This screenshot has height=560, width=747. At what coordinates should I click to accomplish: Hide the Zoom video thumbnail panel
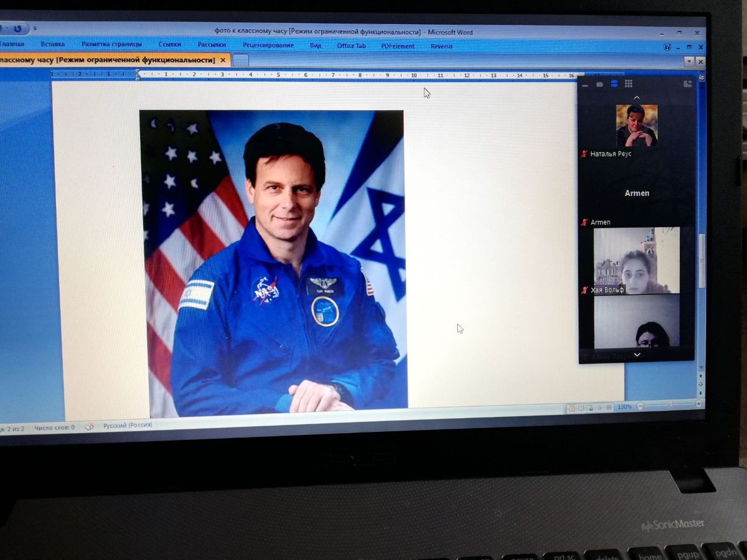coord(585,84)
